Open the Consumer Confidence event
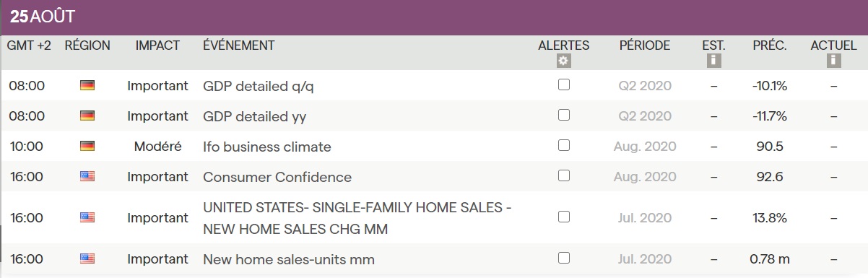 pos(277,177)
